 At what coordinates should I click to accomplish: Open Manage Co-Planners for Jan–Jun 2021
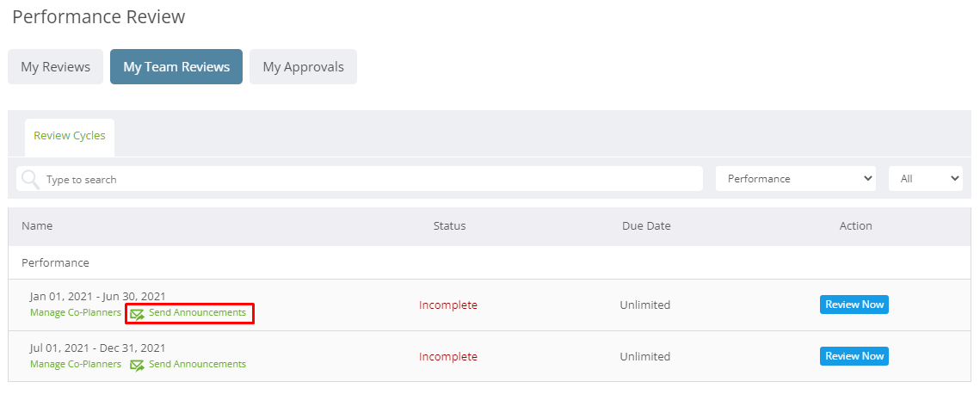tap(76, 312)
